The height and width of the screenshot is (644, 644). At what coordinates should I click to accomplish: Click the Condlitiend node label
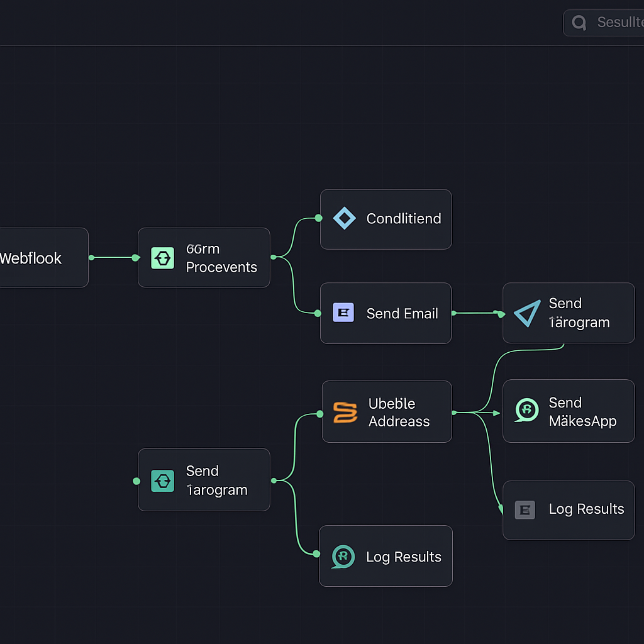404,218
